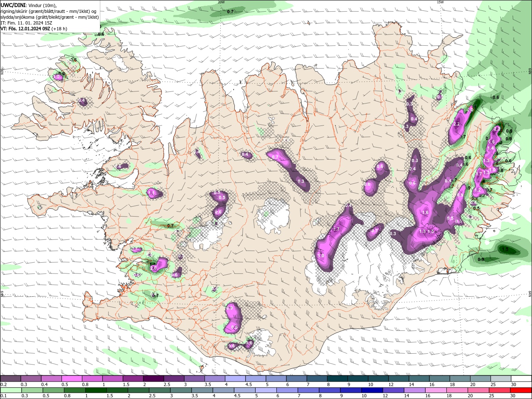Click the 2.0 precipitation value in southwest Iceland
The image size is (532, 399).
[153, 268]
